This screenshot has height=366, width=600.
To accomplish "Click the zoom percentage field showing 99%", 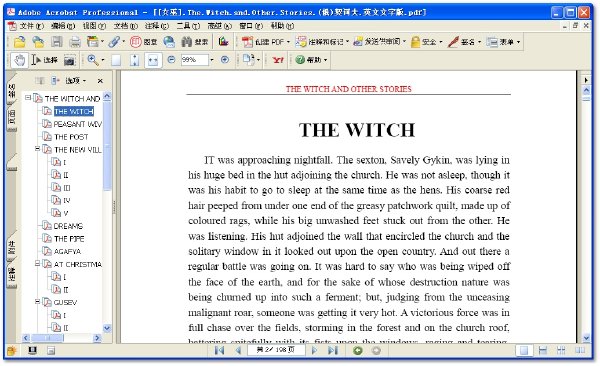I will tap(195, 60).
